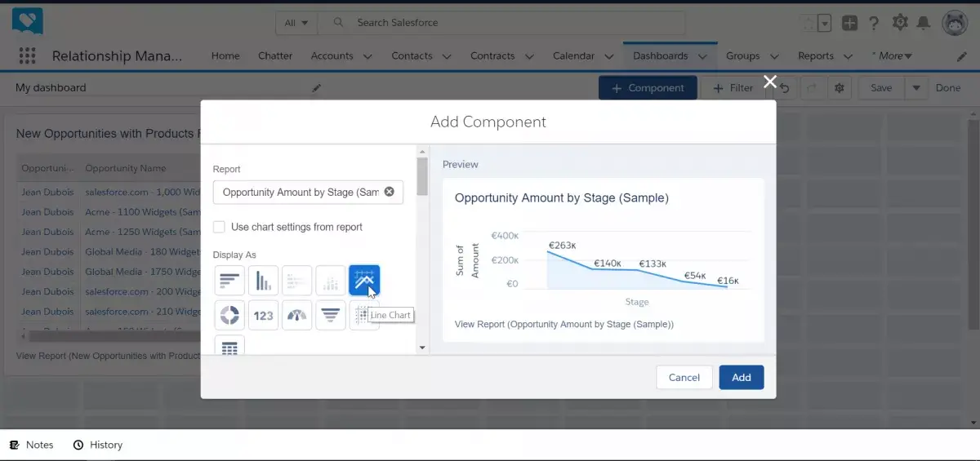The height and width of the screenshot is (461, 980).
Task: Select the table display type
Action: 229,346
